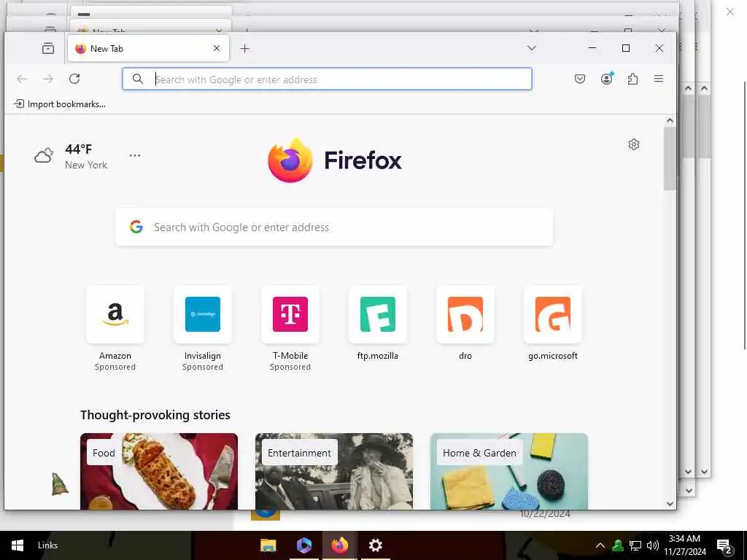
Task: Expand the list all tabs chevron
Action: [x=532, y=48]
